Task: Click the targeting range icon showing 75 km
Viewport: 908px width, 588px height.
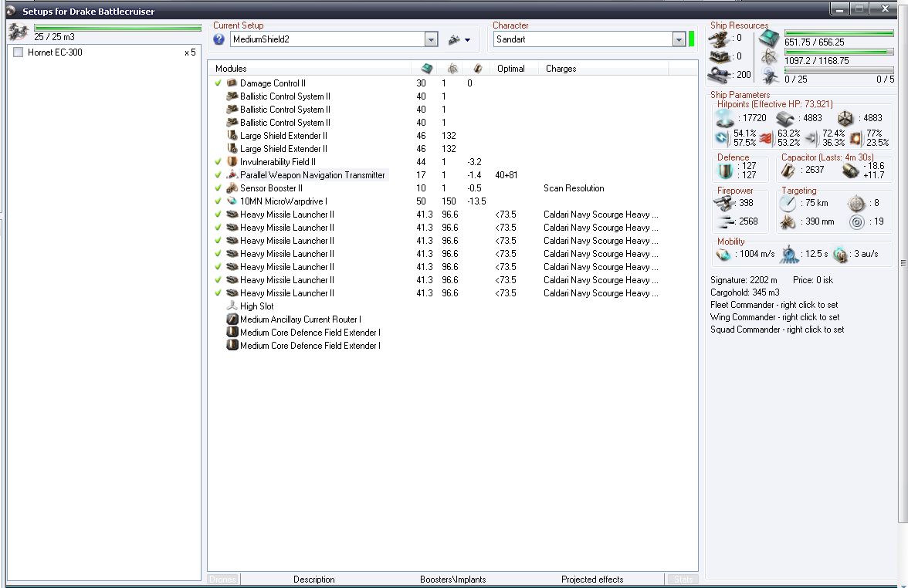Action: [788, 203]
